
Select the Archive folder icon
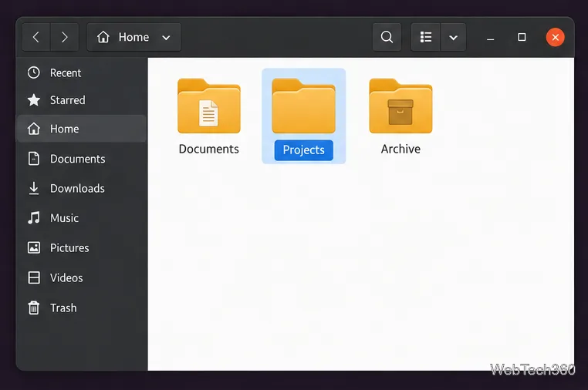click(x=400, y=106)
